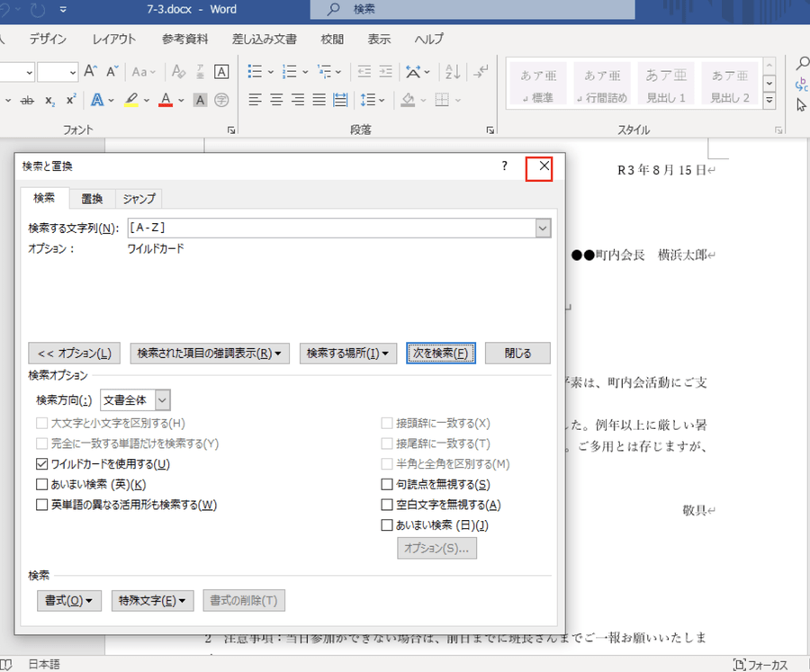This screenshot has height=672, width=810.
Task: Click the title bar 検索 box
Action: coord(472,9)
